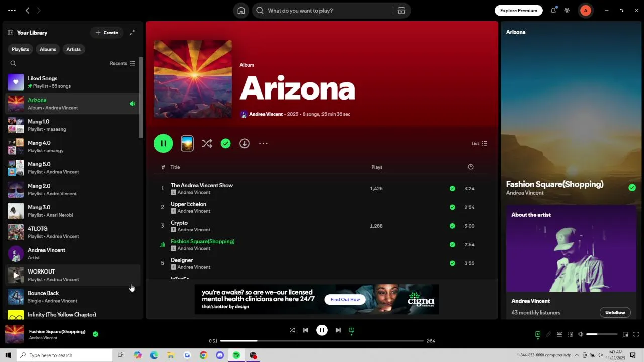644x362 pixels.
Task: Filter library by Artists
Action: 74,49
